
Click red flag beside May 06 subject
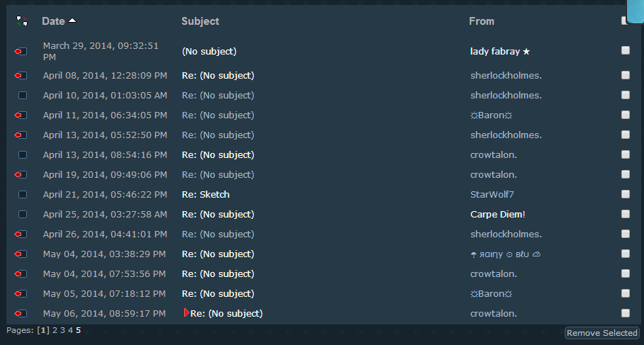tap(186, 312)
